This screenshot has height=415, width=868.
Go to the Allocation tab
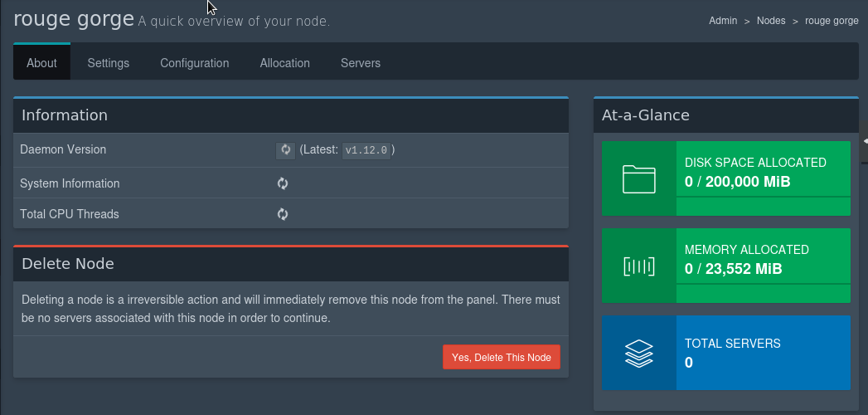tap(284, 63)
